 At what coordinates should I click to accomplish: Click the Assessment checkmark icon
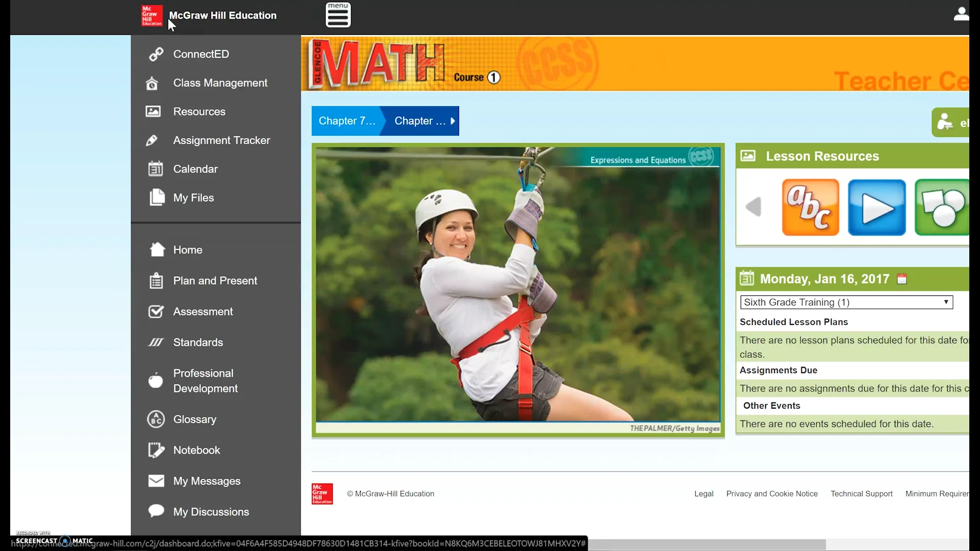[156, 311]
